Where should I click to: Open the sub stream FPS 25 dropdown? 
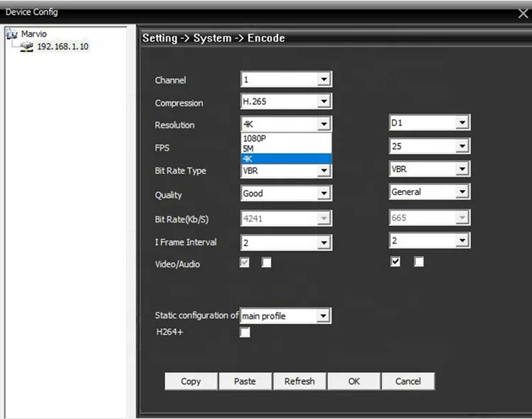tap(462, 147)
